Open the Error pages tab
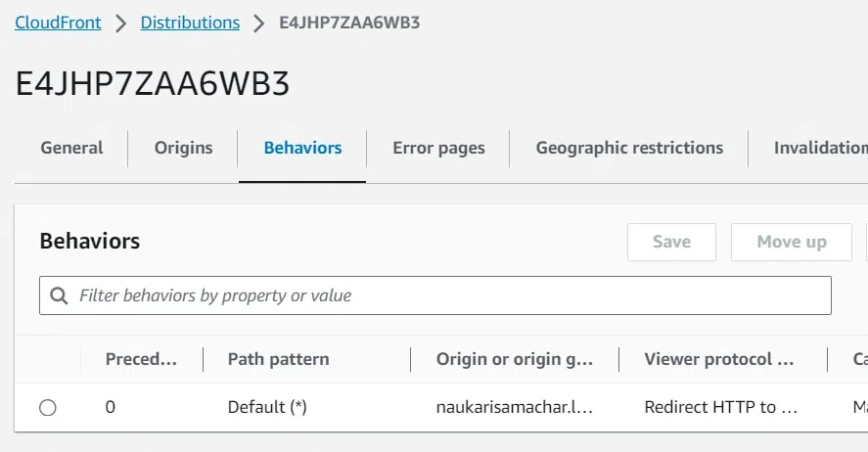This screenshot has height=452, width=868. coord(438,149)
